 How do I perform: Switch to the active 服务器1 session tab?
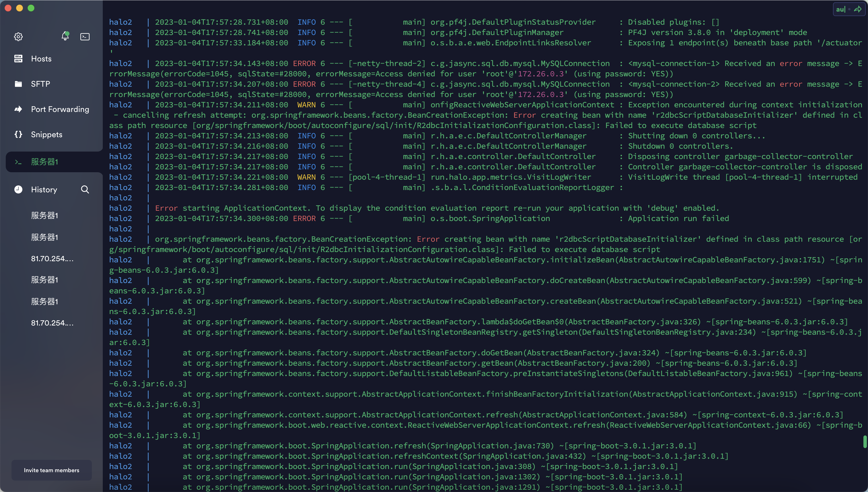[44, 162]
